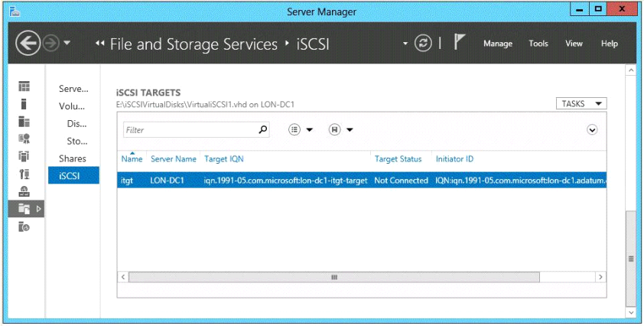644x326 pixels.
Task: Open the saved queries dropdown
Action: point(340,130)
